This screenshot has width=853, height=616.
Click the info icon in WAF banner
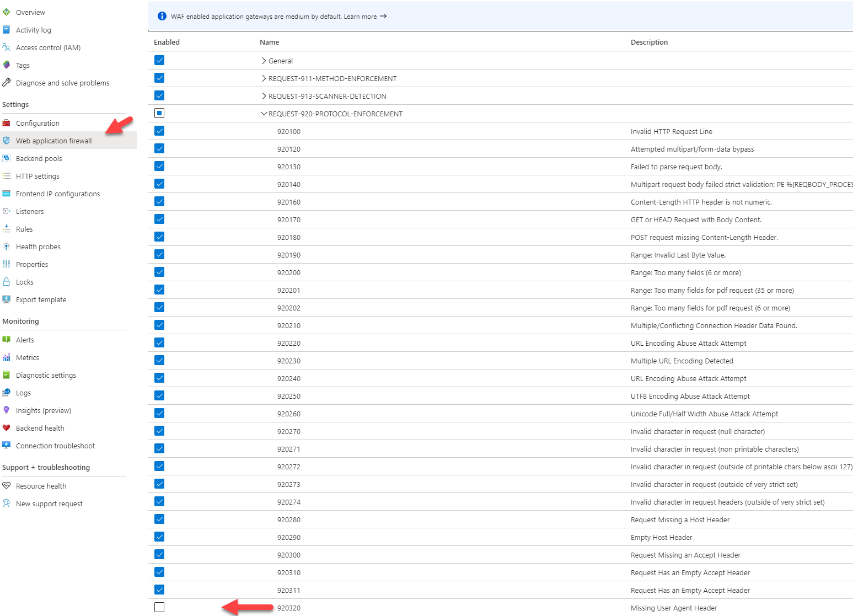pos(162,17)
